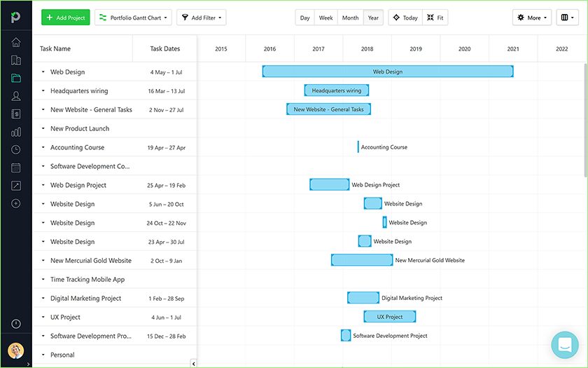Select the Software Development Project bar
This screenshot has height=368, width=588.
click(x=346, y=335)
